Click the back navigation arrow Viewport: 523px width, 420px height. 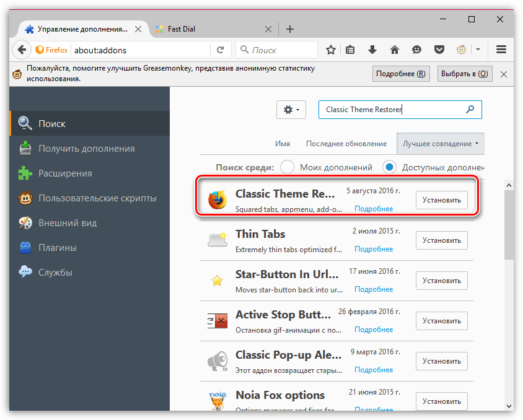(21, 50)
